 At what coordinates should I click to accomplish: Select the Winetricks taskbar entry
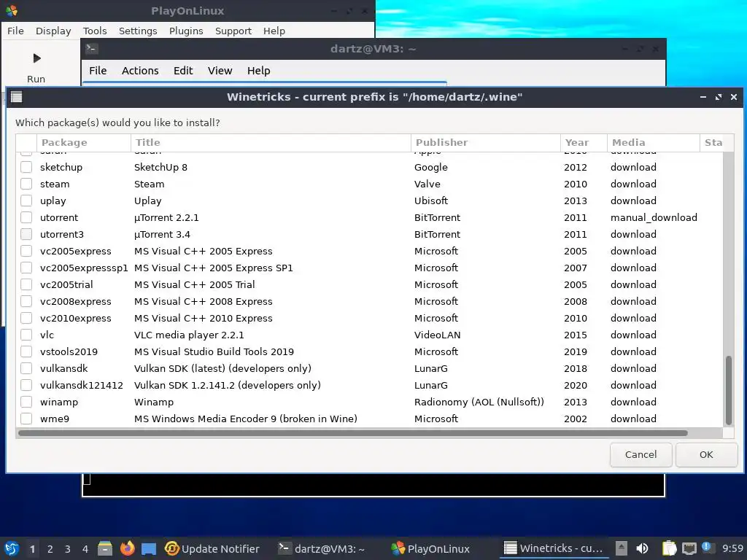554,548
